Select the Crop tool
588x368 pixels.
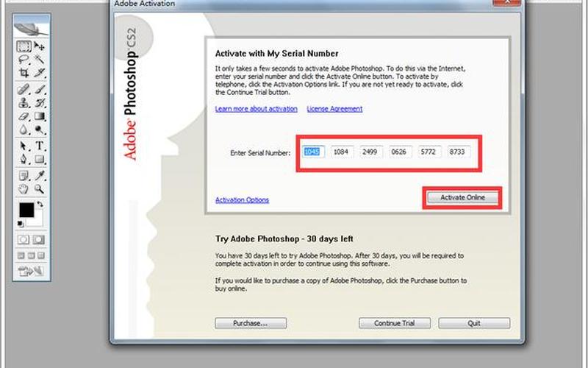(x=24, y=72)
